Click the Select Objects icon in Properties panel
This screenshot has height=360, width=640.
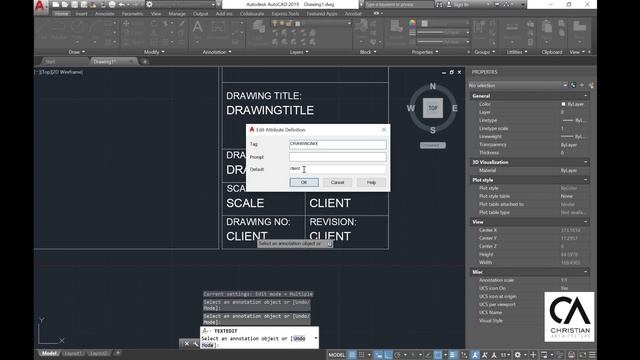point(582,85)
